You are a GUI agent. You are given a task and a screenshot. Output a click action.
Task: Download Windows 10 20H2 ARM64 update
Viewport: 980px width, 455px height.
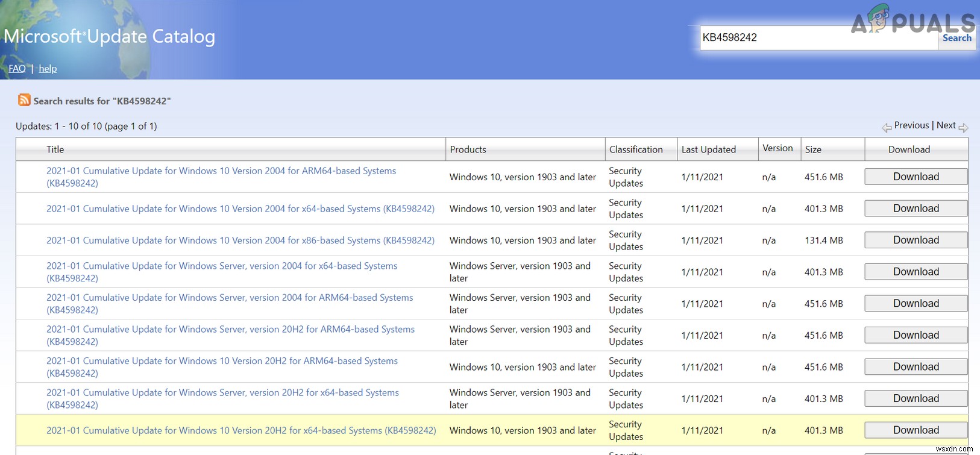[916, 367]
